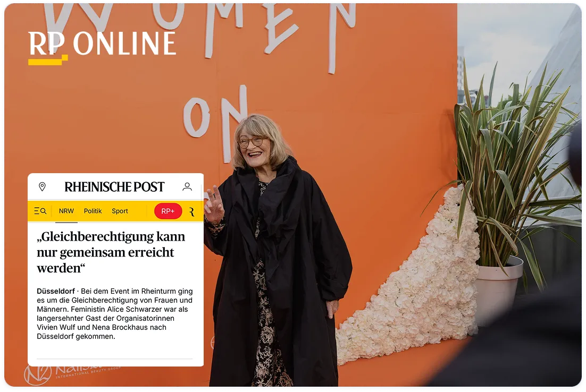
Task: Select the NRW tab
Action: pos(66,211)
